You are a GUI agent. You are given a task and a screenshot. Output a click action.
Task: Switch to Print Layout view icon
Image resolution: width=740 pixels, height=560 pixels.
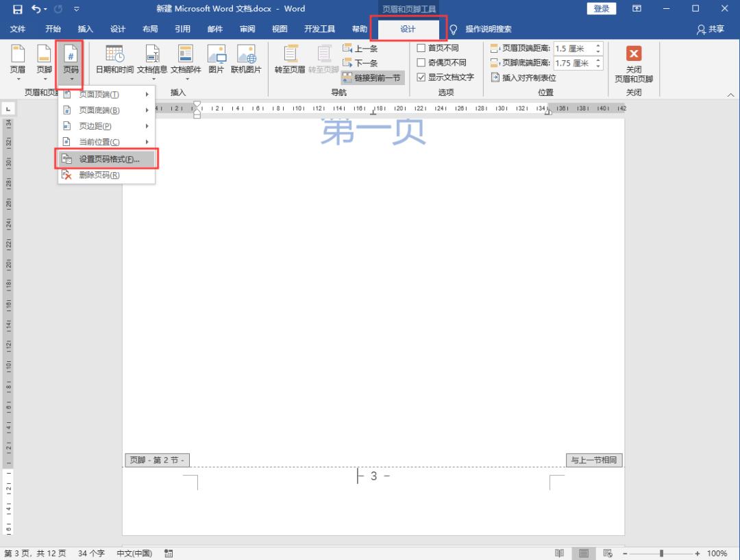[584, 553]
